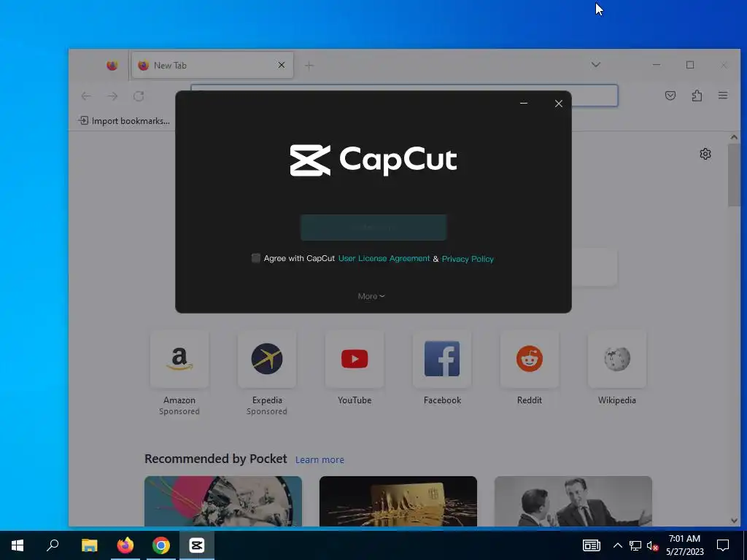
Task: Launch Google Chrome from the taskbar
Action: pyautogui.click(x=161, y=545)
